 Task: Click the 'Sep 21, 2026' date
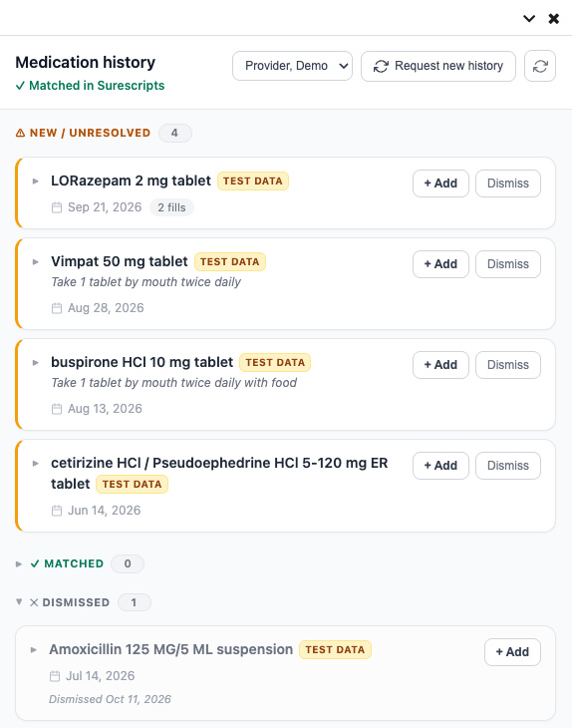(105, 207)
